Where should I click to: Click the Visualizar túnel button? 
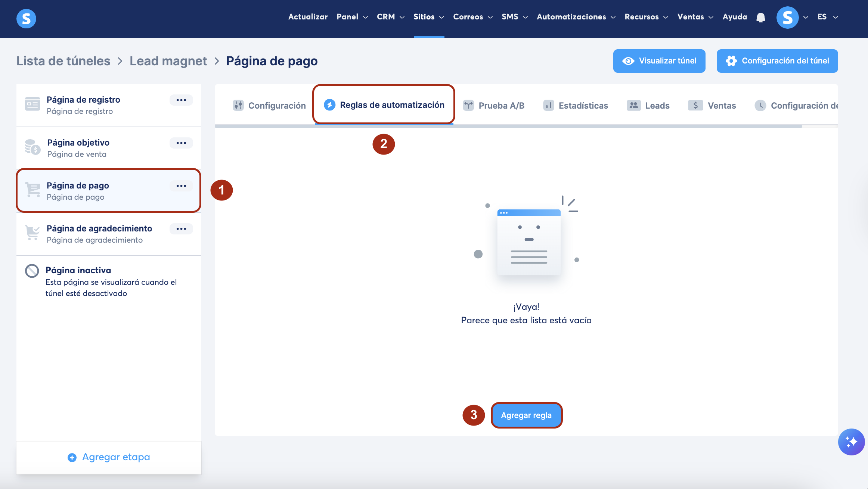tap(659, 61)
